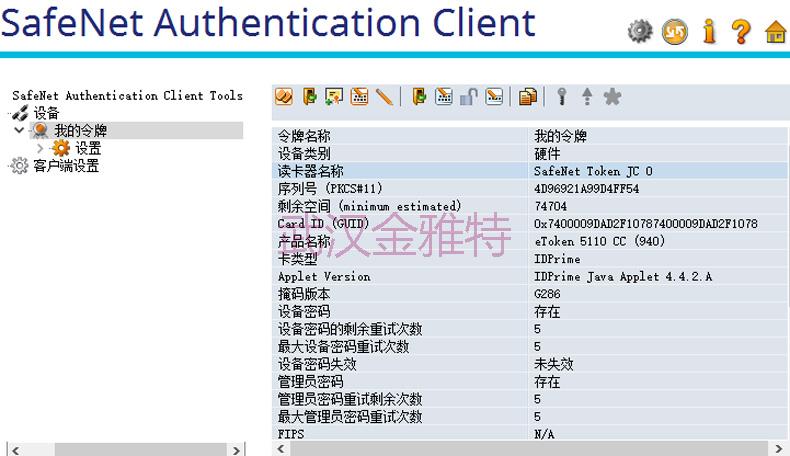Viewport: 790px width, 456px height.
Task: Click the 我的令牌 token icon in tree
Action: pyautogui.click(x=40, y=131)
